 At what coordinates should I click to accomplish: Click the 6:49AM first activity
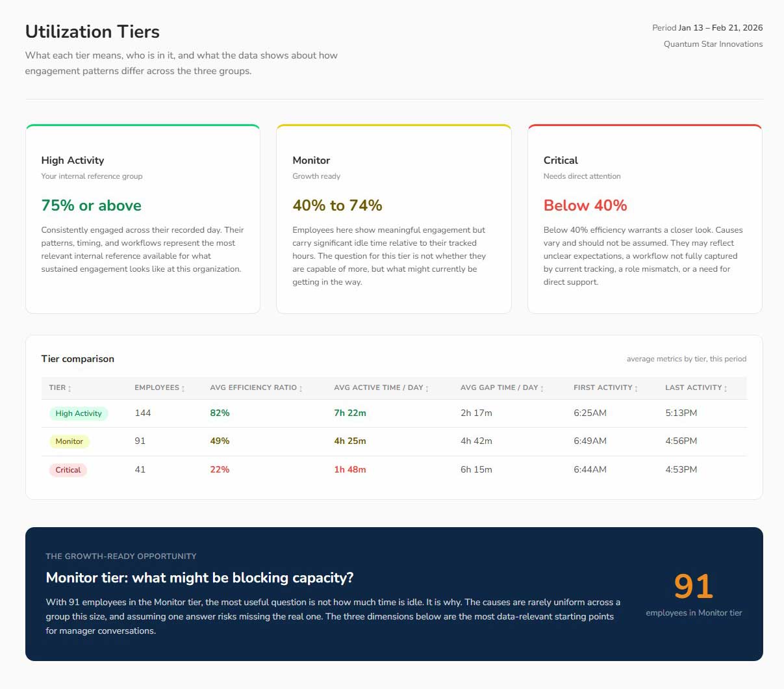590,441
